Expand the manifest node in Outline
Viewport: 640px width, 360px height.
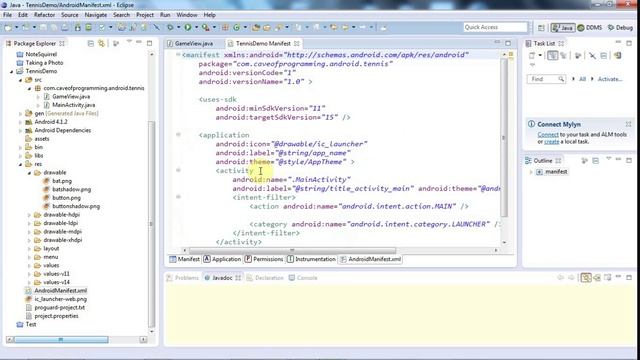click(x=531, y=172)
